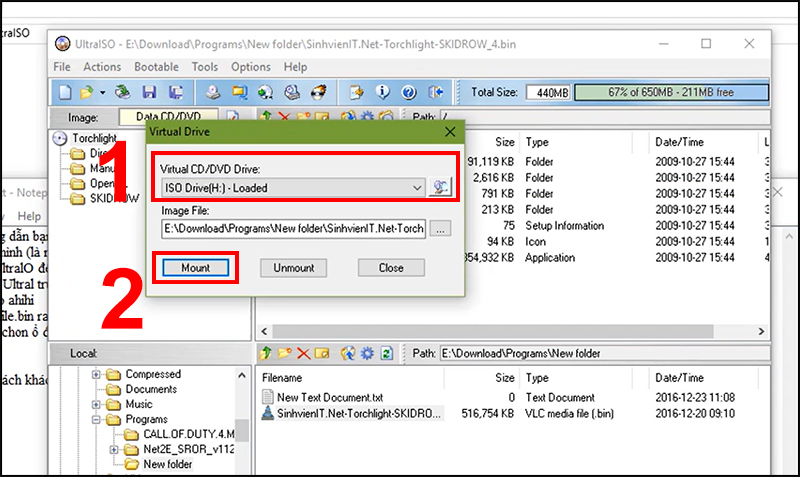Click the Total Size 440MB field
The image size is (800, 477).
tap(548, 92)
